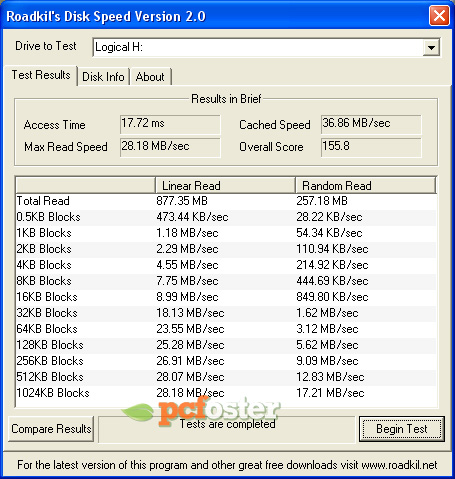This screenshot has height=479, width=455.
Task: Click the Random Read column header
Action: pos(366,185)
